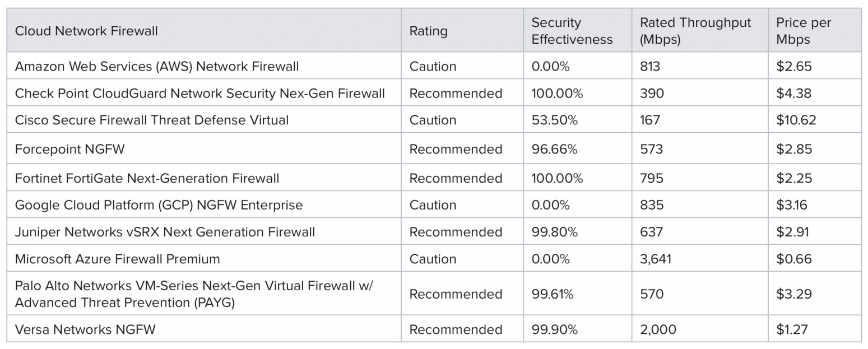Image resolution: width=868 pixels, height=349 pixels.
Task: Click the Cloud Network Firewall column header
Action: 86,31
